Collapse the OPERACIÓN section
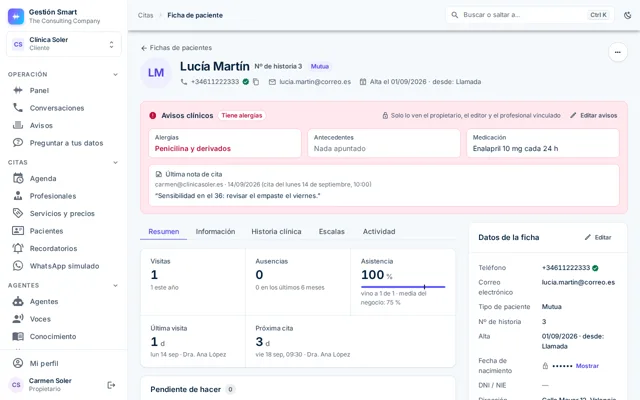640x400 pixels. (x=116, y=74)
